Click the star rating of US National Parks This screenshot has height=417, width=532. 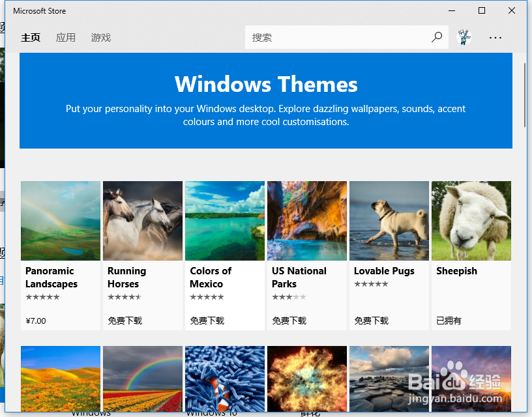[x=289, y=297]
